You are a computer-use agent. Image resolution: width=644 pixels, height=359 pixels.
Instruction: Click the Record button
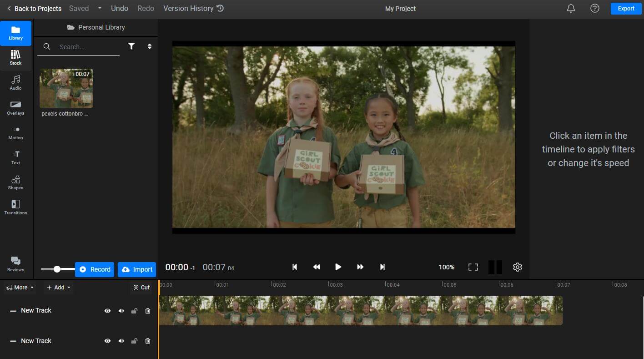coord(95,269)
